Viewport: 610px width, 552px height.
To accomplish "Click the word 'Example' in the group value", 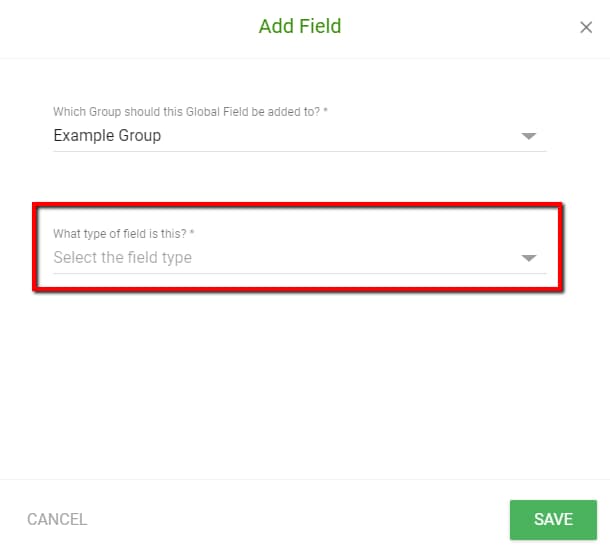I will [84, 136].
